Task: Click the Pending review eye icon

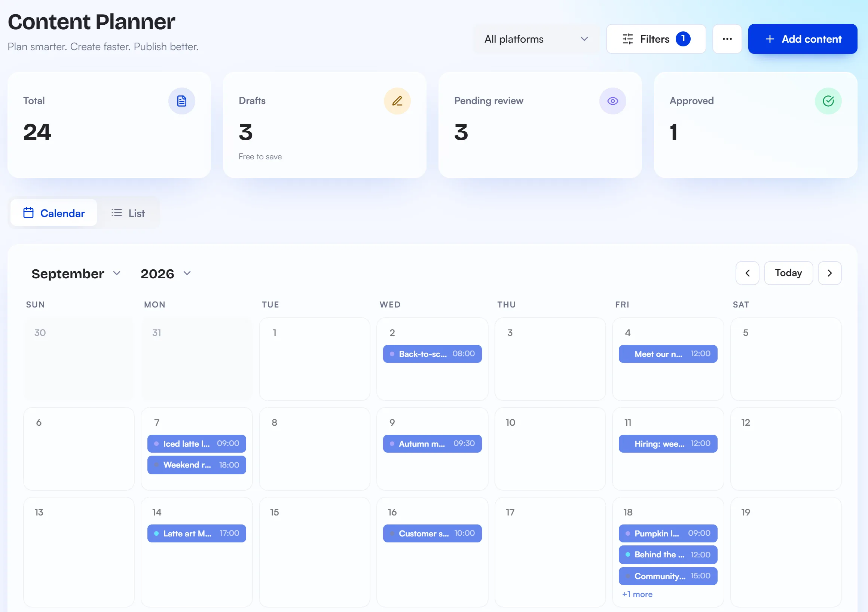Action: (612, 101)
